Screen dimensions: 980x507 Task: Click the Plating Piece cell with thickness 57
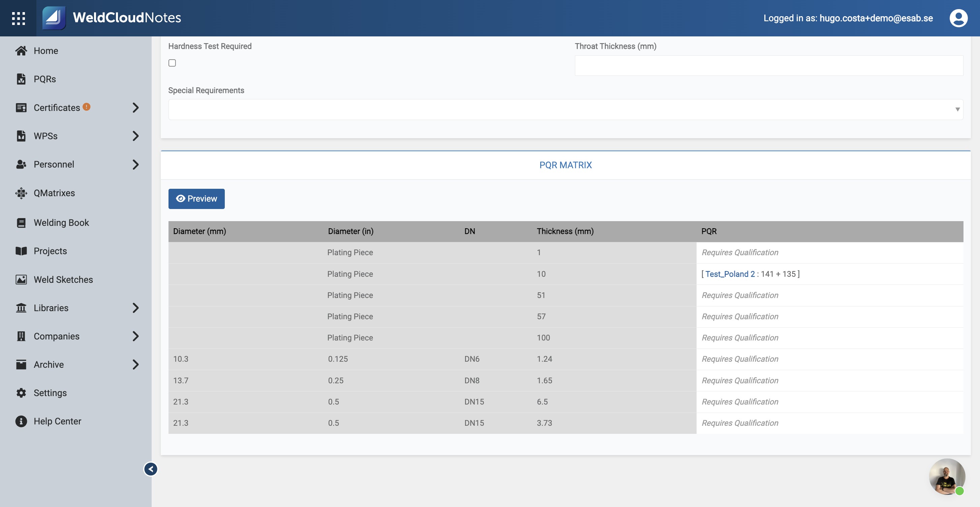click(350, 316)
